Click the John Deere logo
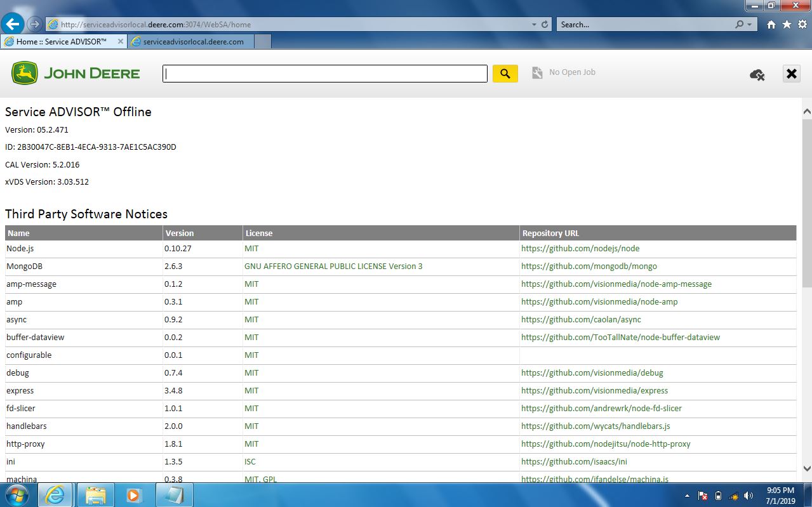Screen dimensions: 812x507 (76, 74)
